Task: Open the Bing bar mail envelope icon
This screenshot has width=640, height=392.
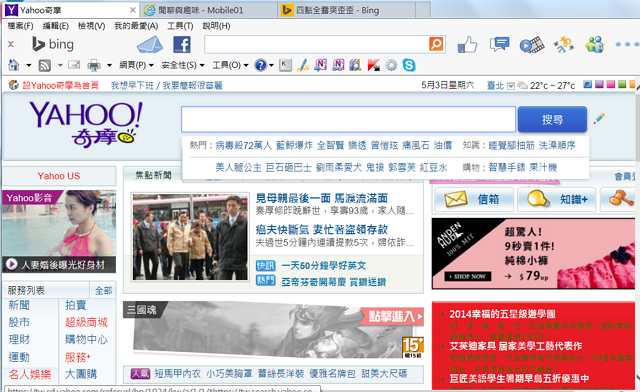Action: [x=150, y=45]
